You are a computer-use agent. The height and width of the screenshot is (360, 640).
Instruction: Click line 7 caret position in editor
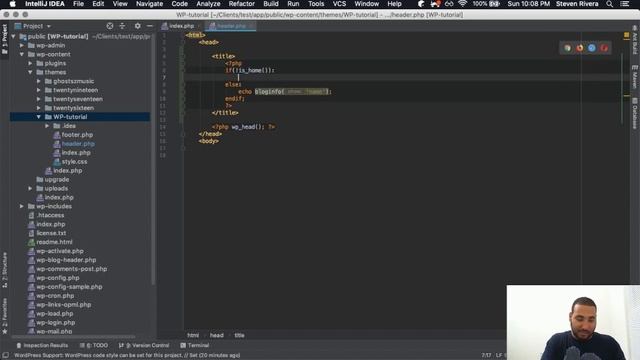(x=239, y=77)
